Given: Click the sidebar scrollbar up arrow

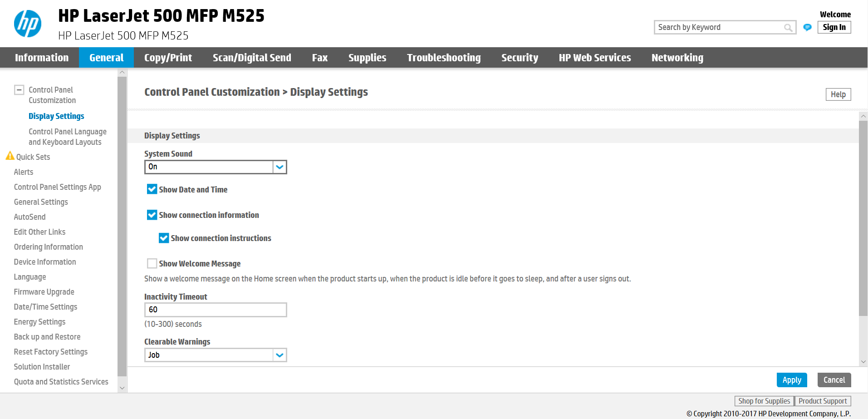Looking at the screenshot, I should pyautogui.click(x=122, y=72).
